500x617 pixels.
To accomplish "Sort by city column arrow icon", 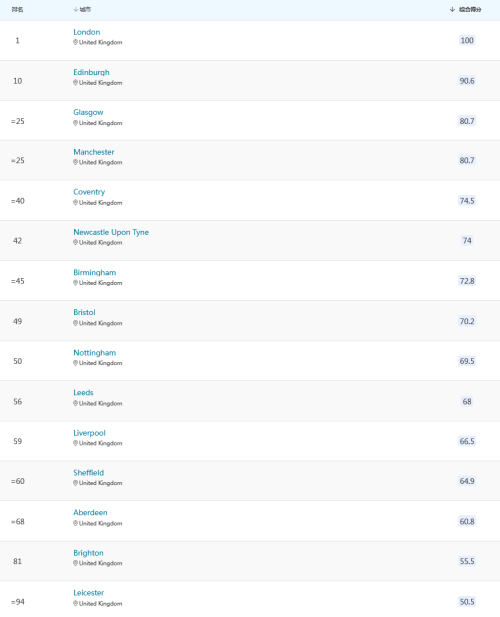I will pos(76,9).
